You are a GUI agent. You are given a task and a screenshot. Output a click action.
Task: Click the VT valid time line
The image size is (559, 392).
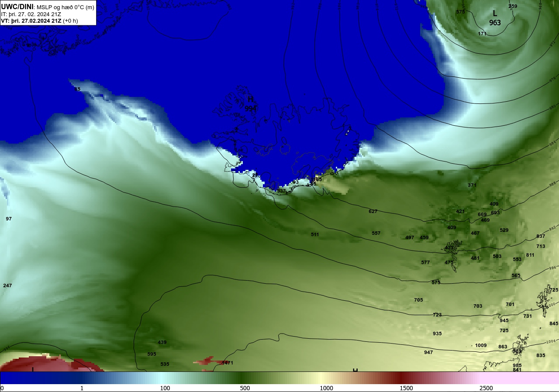39,21
